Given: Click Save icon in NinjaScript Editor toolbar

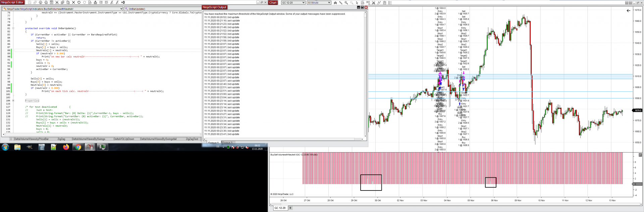Looking at the screenshot, I should (30, 2).
